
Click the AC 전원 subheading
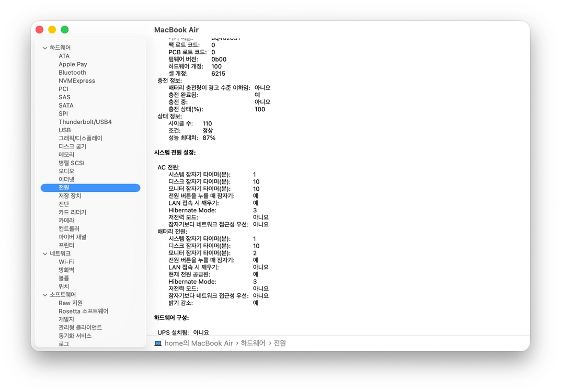click(x=168, y=167)
